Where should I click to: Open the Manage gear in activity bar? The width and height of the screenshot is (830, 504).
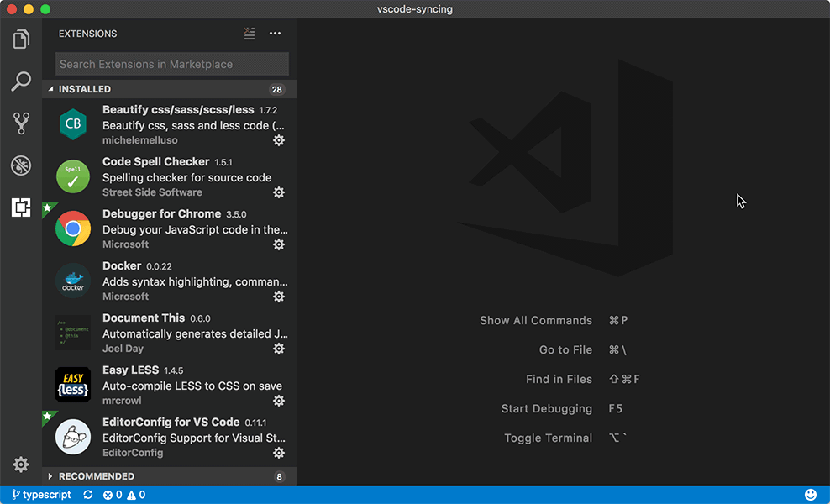21,465
